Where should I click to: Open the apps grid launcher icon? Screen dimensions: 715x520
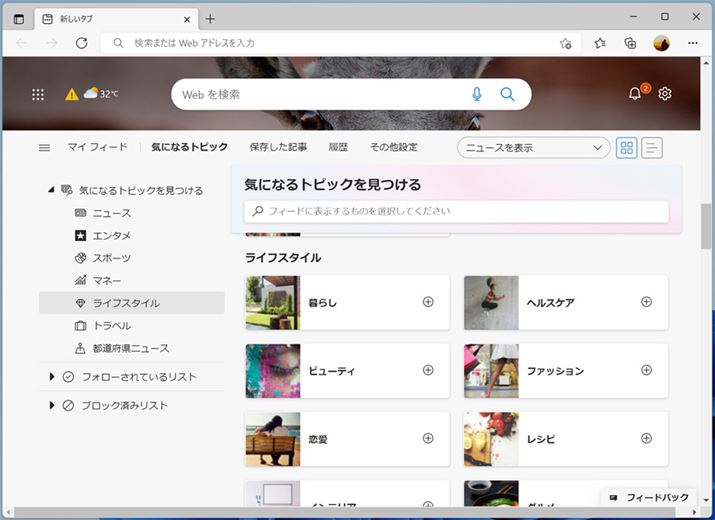(x=38, y=94)
